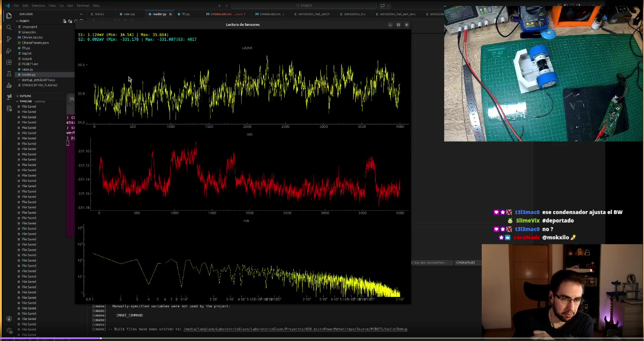Image resolution: width=644 pixels, height=341 pixels.
Task: Click New Folder icon in PCB071 header
Action: click(x=70, y=21)
